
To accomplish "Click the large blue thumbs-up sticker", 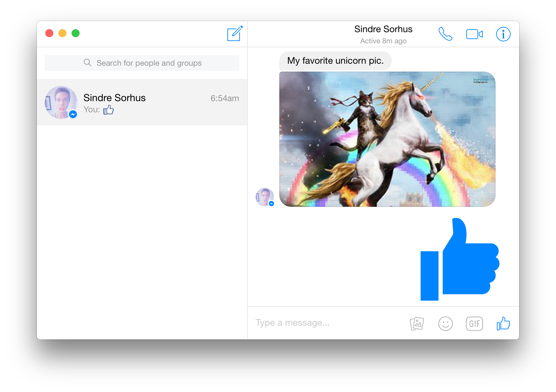I will (460, 259).
